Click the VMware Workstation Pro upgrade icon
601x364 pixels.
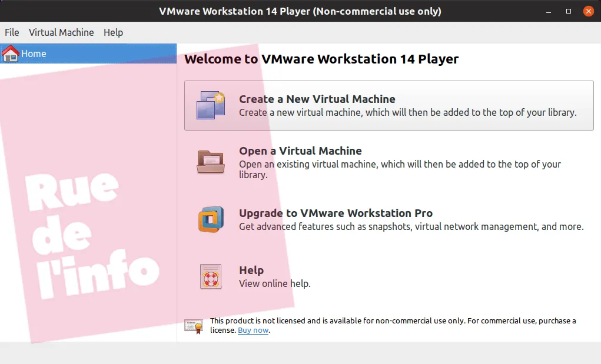pos(211,219)
